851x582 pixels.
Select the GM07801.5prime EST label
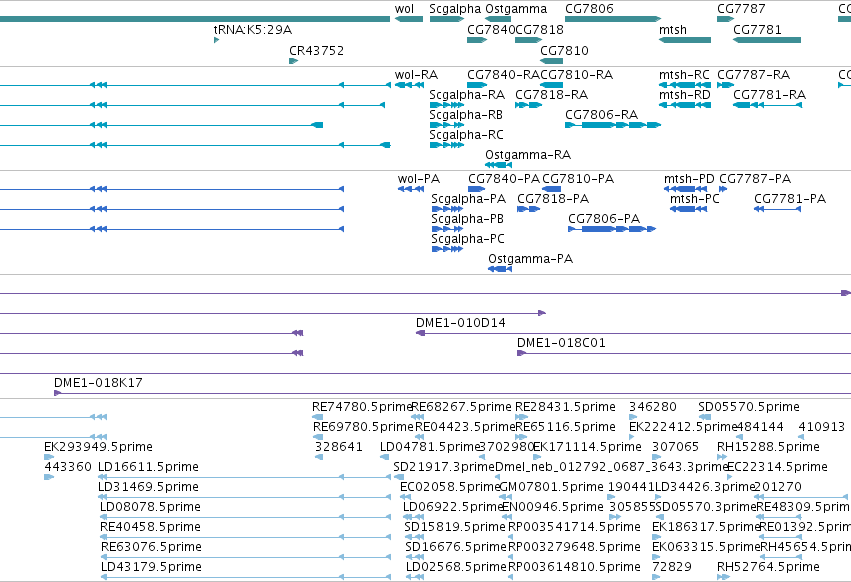[x=551, y=488]
